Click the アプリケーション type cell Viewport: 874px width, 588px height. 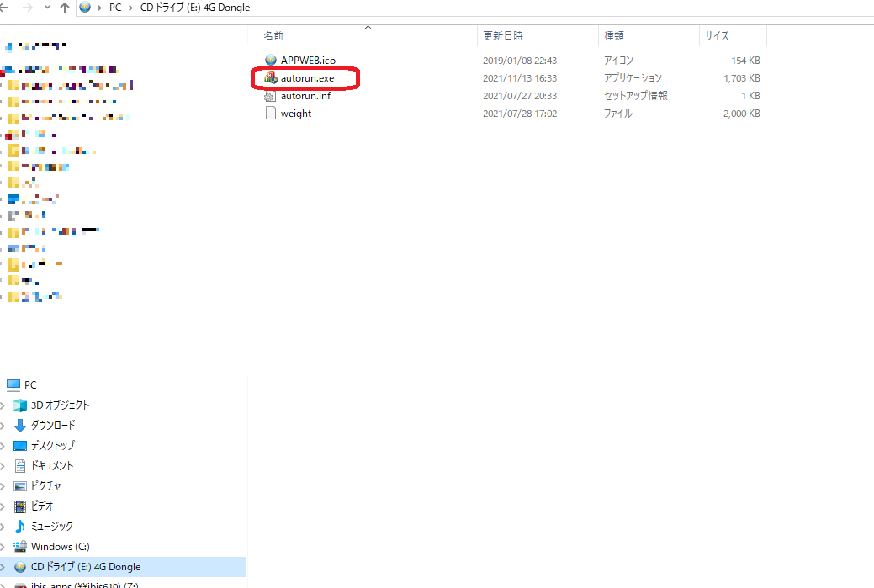(x=633, y=78)
